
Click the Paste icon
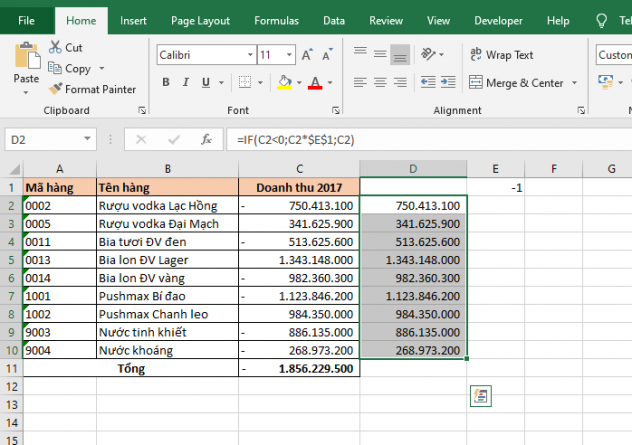click(26, 58)
